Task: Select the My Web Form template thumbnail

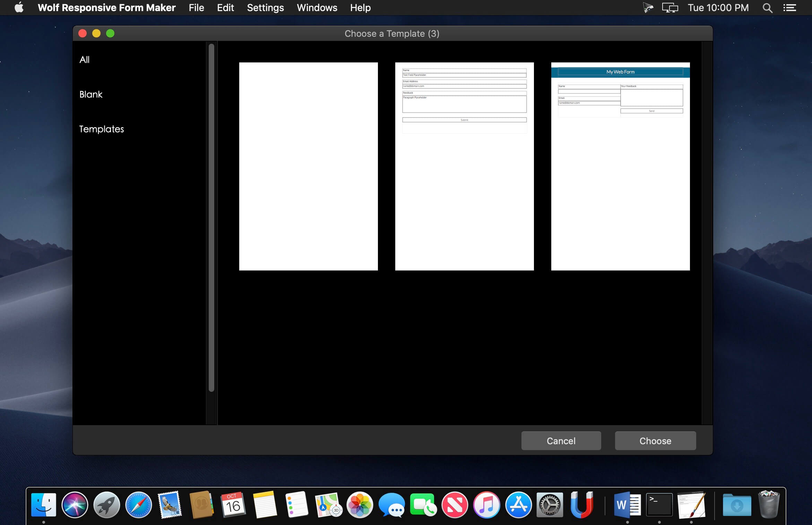Action: click(620, 166)
